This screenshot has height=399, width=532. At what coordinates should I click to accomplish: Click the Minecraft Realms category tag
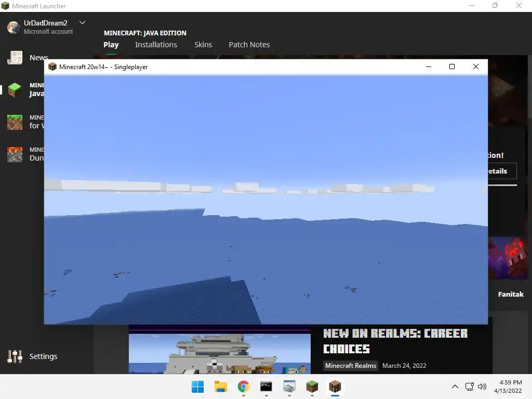(351, 365)
